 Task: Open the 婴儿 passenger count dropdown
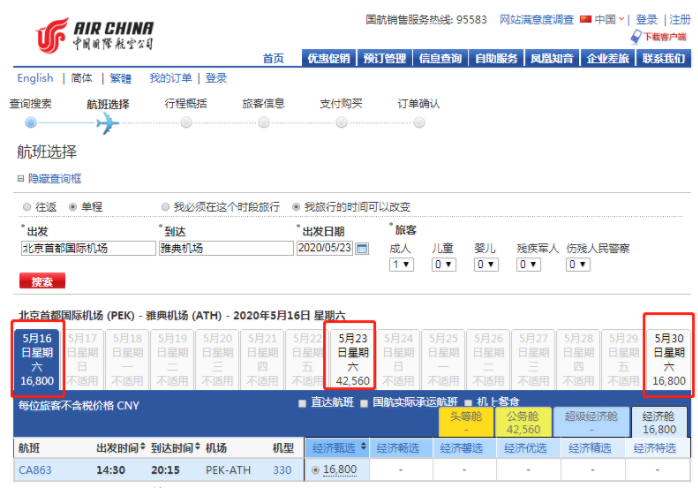(x=486, y=264)
